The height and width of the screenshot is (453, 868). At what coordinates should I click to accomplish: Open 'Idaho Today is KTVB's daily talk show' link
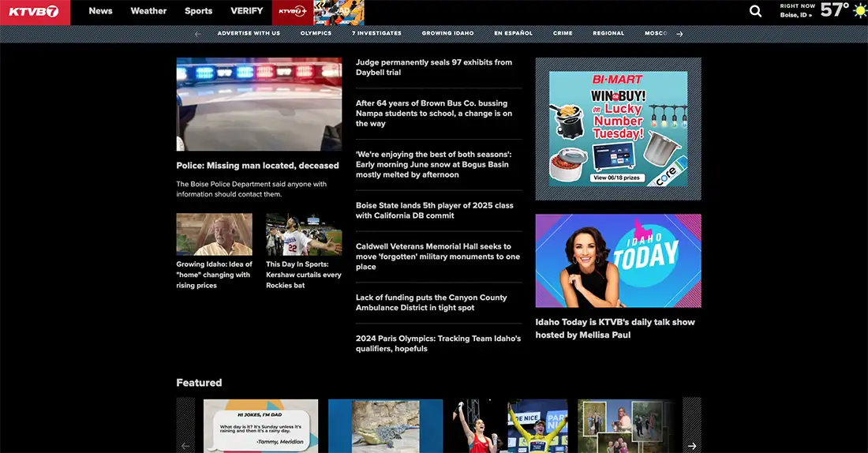615,328
